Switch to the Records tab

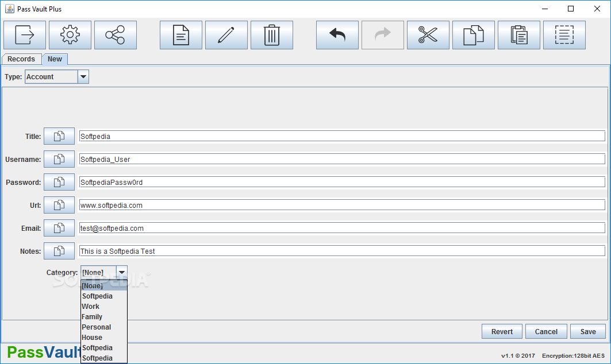coord(21,59)
